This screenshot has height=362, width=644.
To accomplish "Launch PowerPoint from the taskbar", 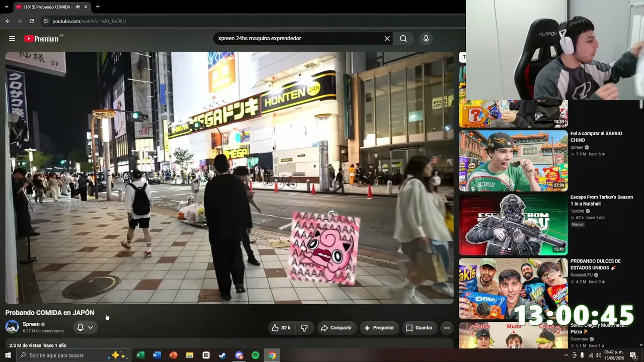I will 173,355.
